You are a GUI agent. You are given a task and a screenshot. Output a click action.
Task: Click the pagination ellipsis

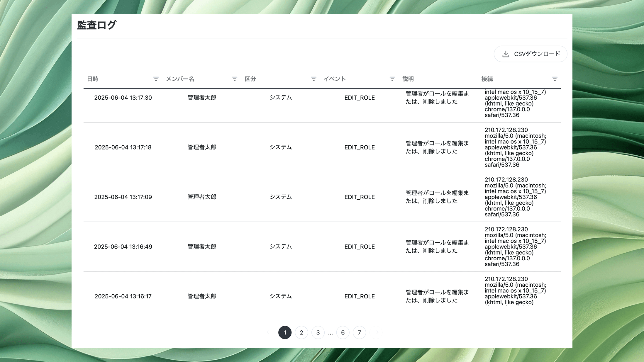pyautogui.click(x=331, y=333)
